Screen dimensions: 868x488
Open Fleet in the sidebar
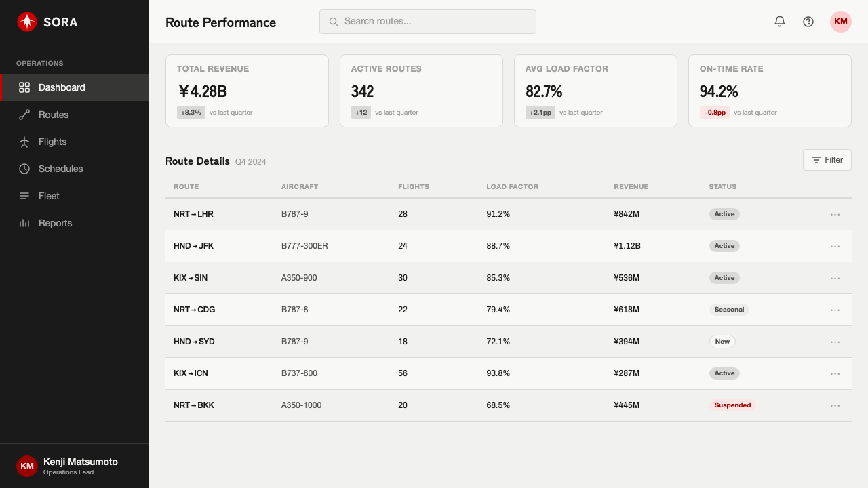pos(75,196)
